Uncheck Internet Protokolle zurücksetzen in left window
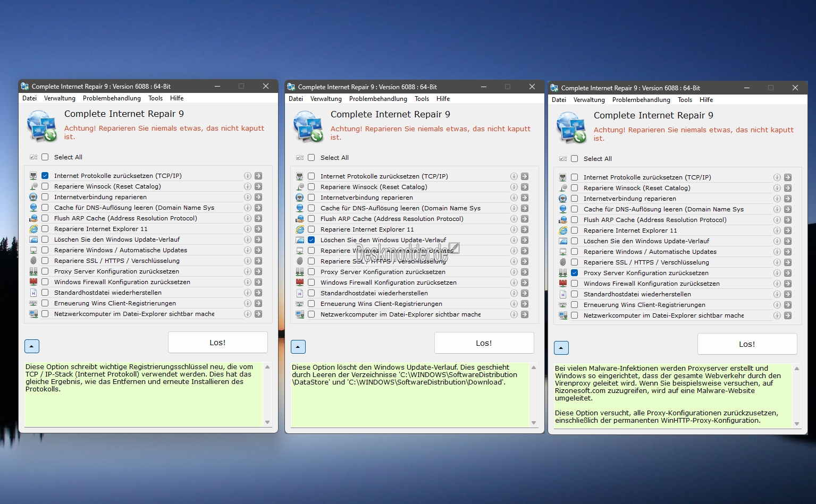This screenshot has width=816, height=504. (45, 176)
